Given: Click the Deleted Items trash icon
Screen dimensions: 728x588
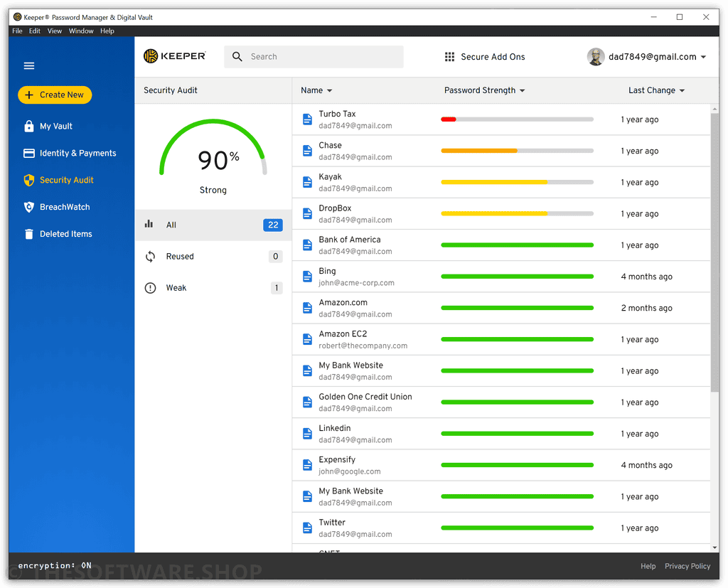Looking at the screenshot, I should coord(28,234).
